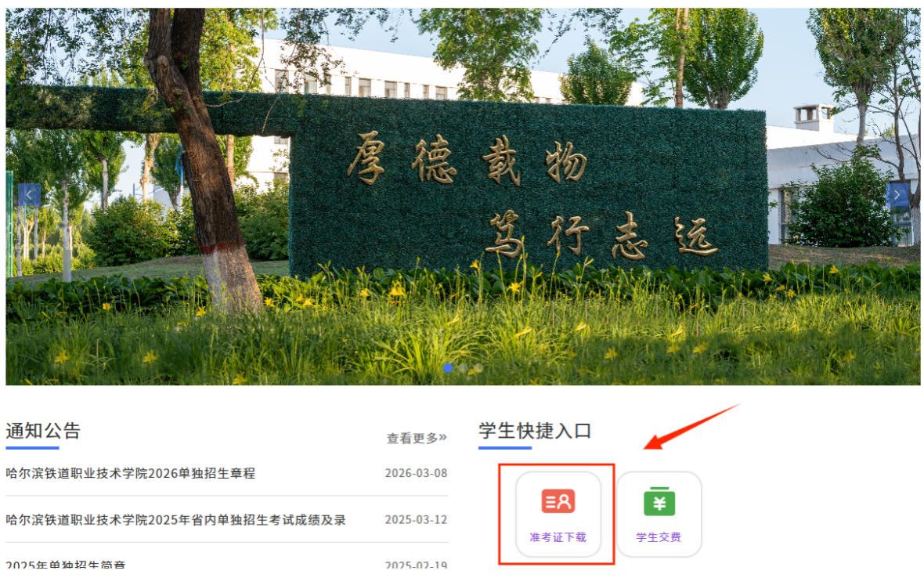Select the 通知公告 section heading
Image resolution: width=924 pixels, height=578 pixels.
(x=43, y=431)
